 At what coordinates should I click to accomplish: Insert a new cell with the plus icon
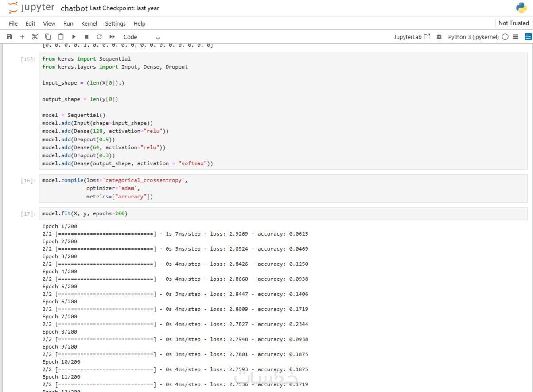pyautogui.click(x=22, y=37)
